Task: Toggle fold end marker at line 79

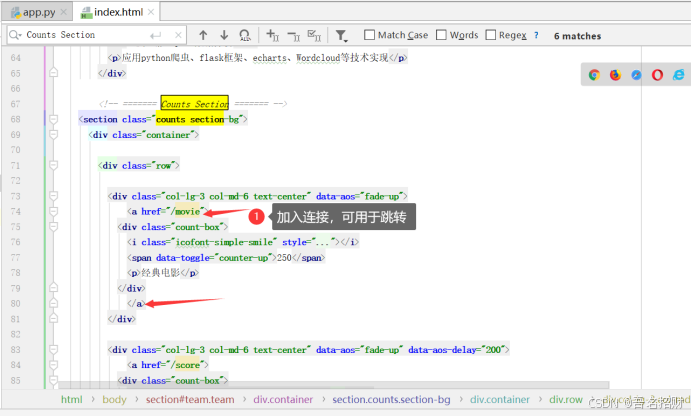Action: 53,288
